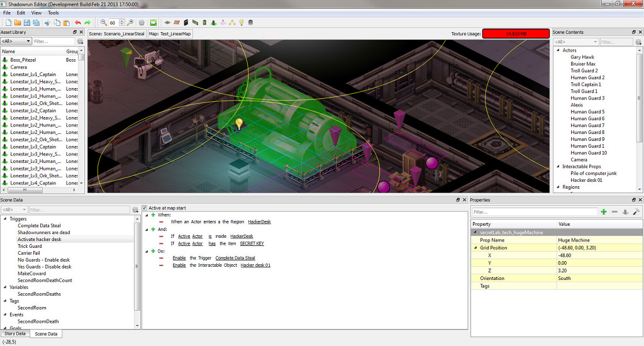Select the green barrel prop tool
Image resolution: width=644 pixels, height=346 pixels.
tap(204, 23)
